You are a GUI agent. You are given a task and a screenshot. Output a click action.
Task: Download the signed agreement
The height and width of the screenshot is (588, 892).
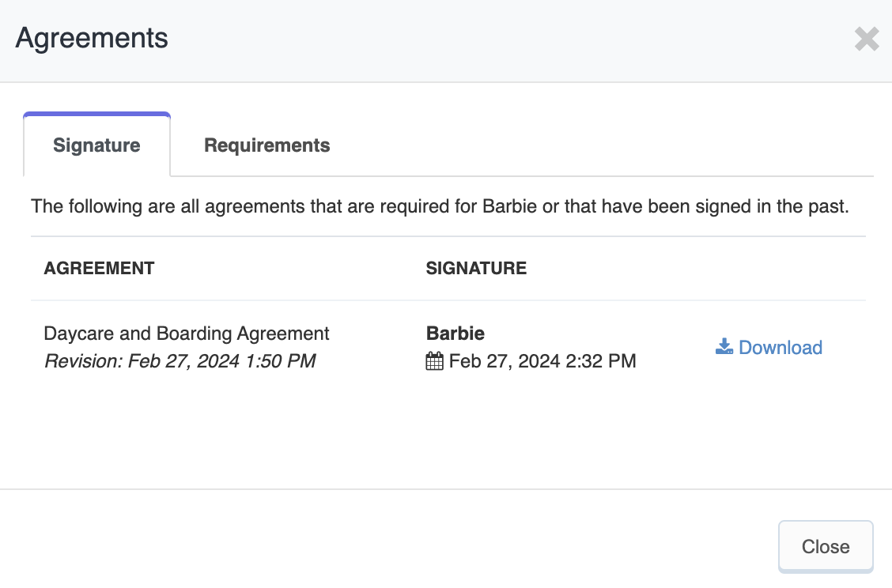coord(769,347)
